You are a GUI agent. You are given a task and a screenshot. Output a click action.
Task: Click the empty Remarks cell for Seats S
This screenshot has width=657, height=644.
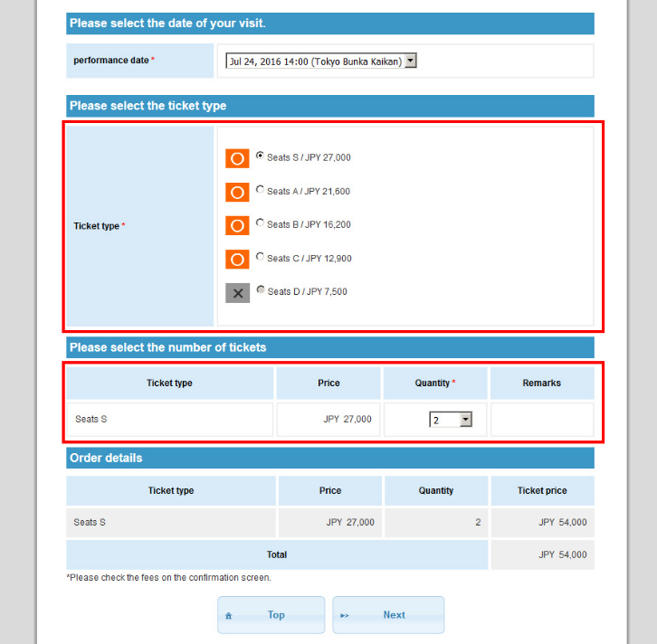point(542,420)
